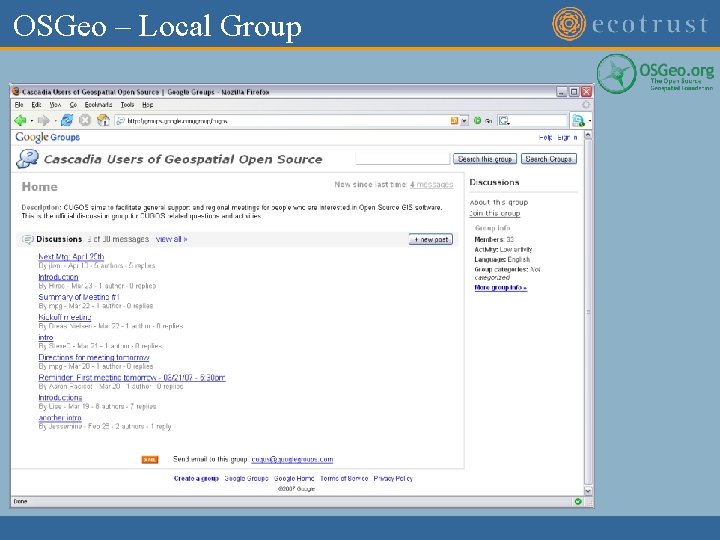Open the Edit menu
This screenshot has height=540, width=720.
[x=36, y=105]
